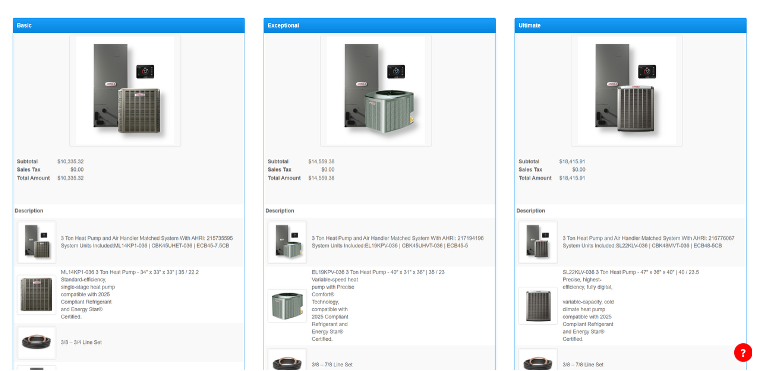Click the ML14KP1-036 3 Ton Heat Pump description text
The height and width of the screenshot is (371, 759).
[x=129, y=272]
